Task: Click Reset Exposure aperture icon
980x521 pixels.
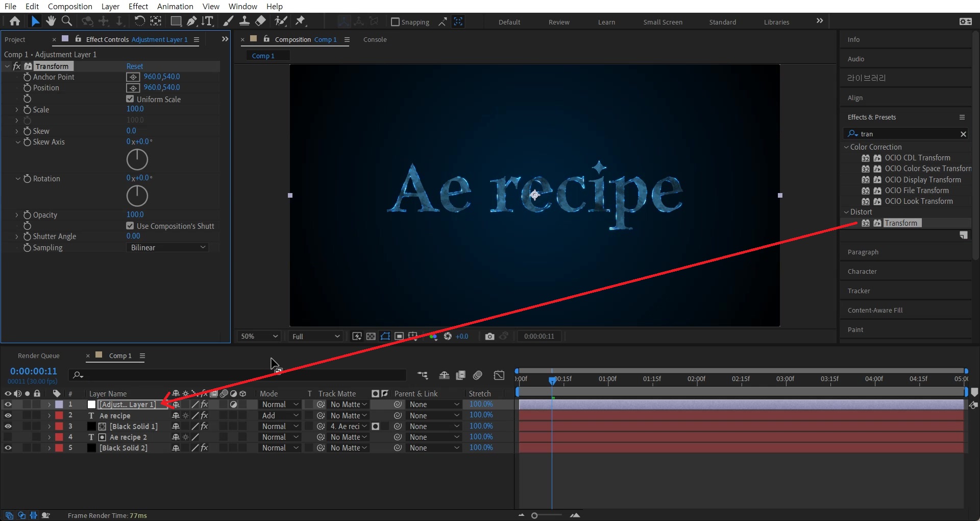Action: pyautogui.click(x=448, y=336)
